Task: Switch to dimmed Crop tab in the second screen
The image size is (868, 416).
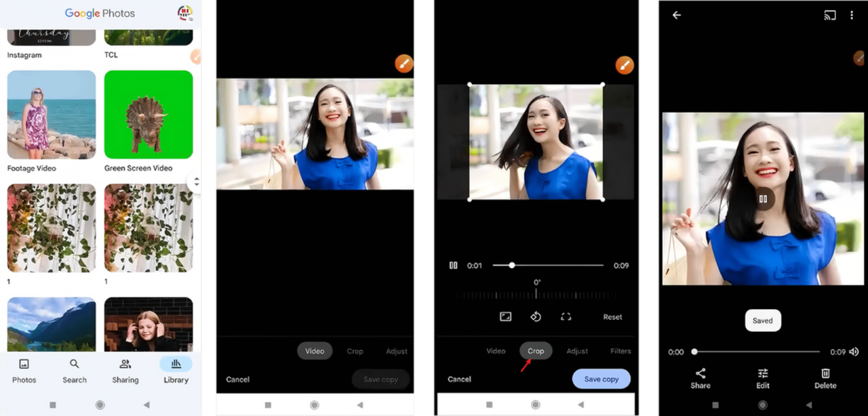Action: pos(355,352)
